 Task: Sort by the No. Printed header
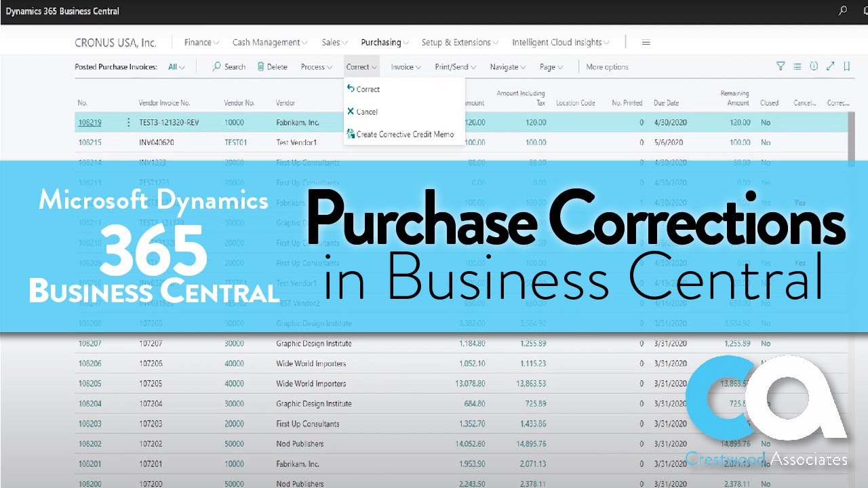coord(627,103)
